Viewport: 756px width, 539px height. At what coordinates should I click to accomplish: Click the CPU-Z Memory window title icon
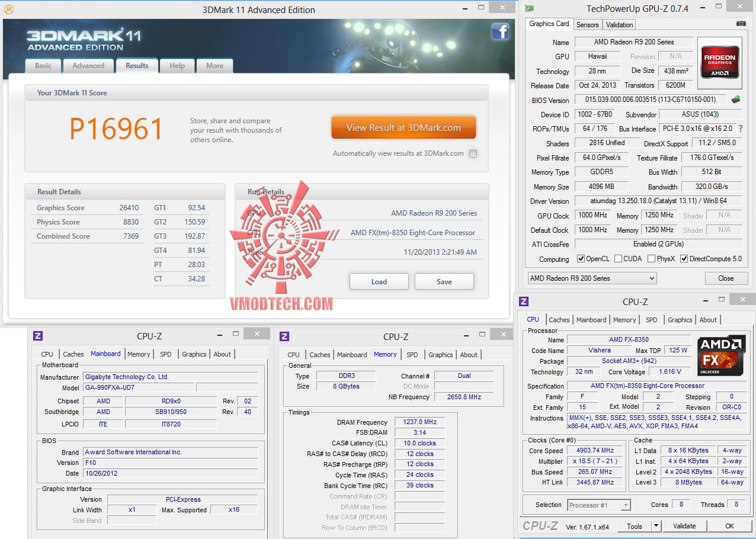click(284, 336)
